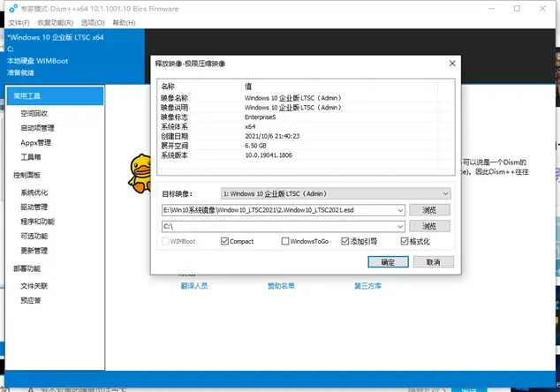Open 空间回收 in sidebar

(x=34, y=114)
